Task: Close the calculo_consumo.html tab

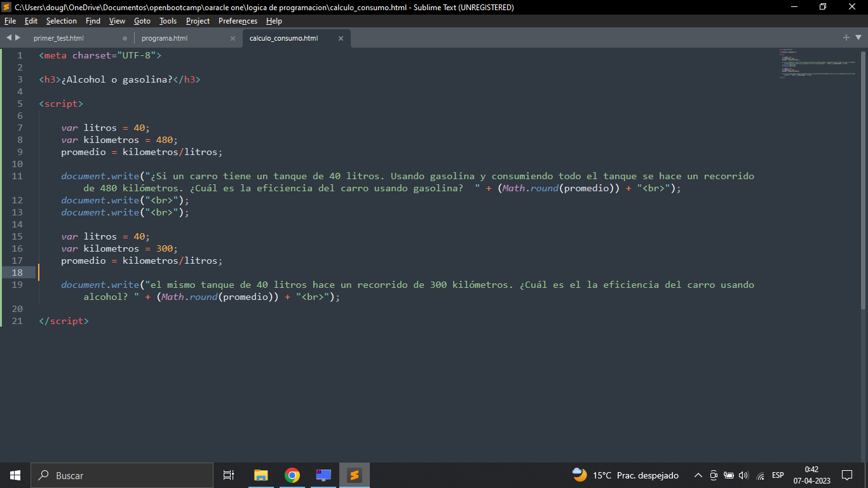Action: point(341,38)
